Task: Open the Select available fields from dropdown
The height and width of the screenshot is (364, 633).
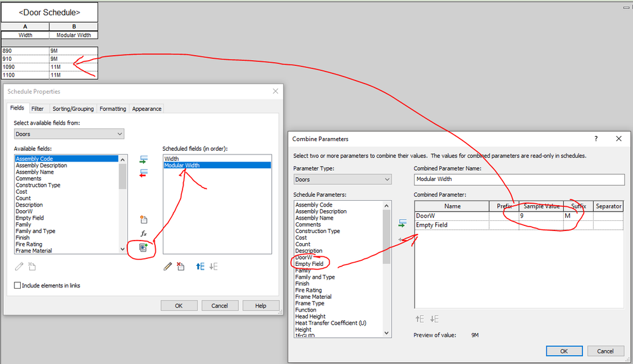Action: click(69, 134)
